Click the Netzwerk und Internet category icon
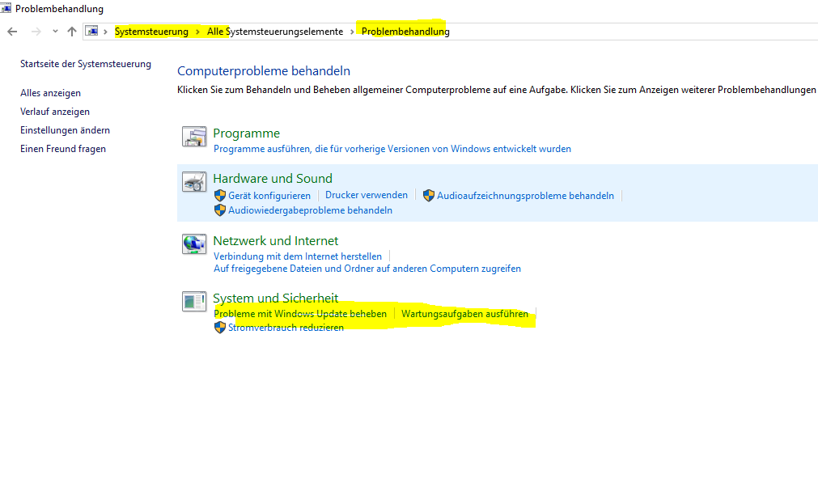 coord(194,244)
